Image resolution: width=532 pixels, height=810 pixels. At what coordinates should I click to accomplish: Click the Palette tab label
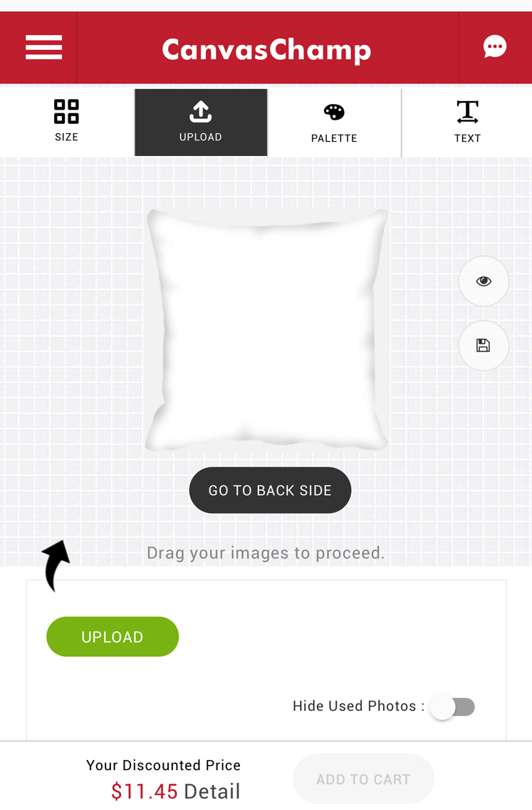[334, 138]
